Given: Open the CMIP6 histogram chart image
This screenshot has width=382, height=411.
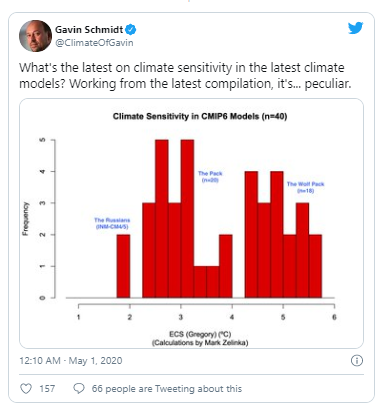Looking at the screenshot, I should pos(191,223).
